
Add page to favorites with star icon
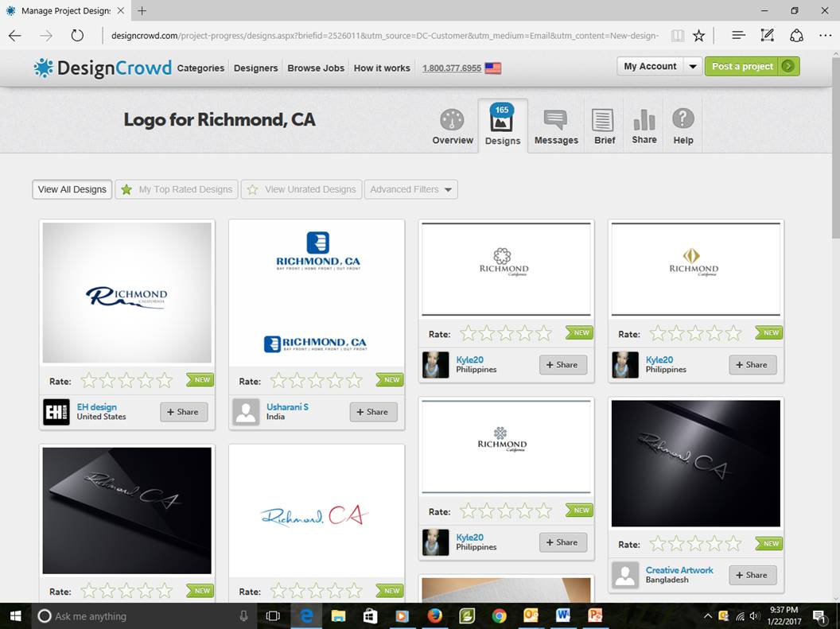pyautogui.click(x=698, y=36)
